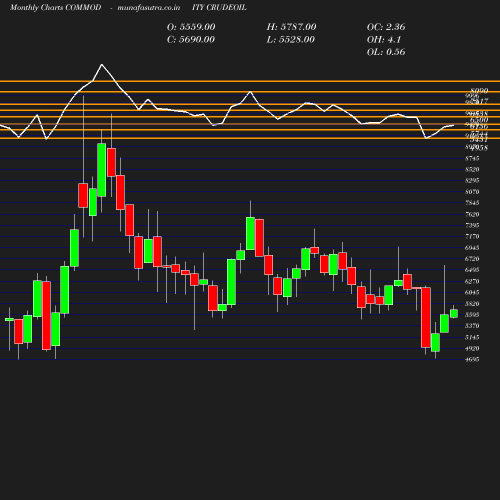Click the close price 'C: 5690.00'
This screenshot has width=500, height=500.
point(191,40)
